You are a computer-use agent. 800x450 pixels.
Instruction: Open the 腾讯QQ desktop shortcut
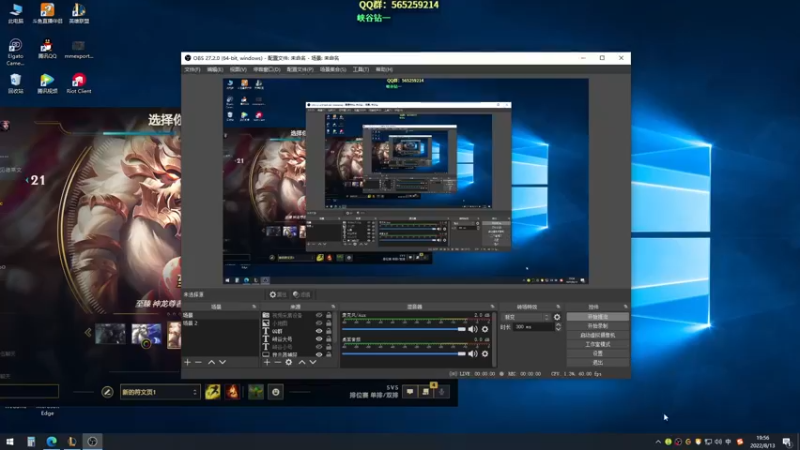(x=47, y=49)
